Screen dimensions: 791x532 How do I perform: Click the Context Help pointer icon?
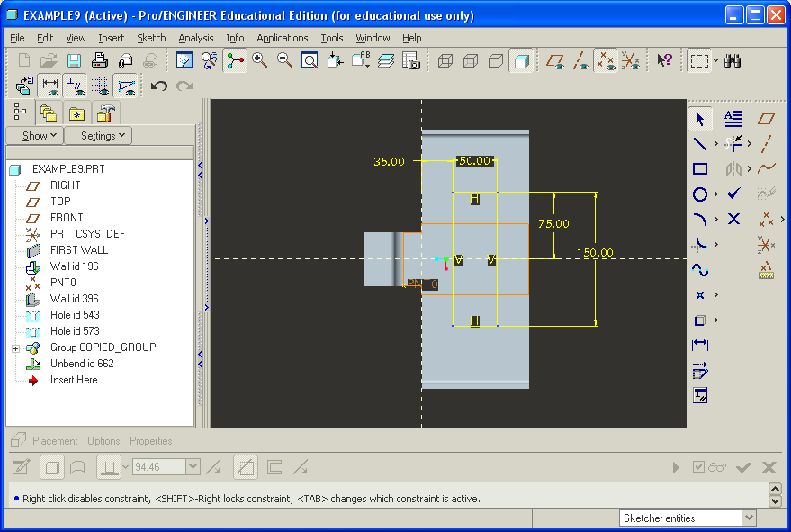(x=664, y=60)
